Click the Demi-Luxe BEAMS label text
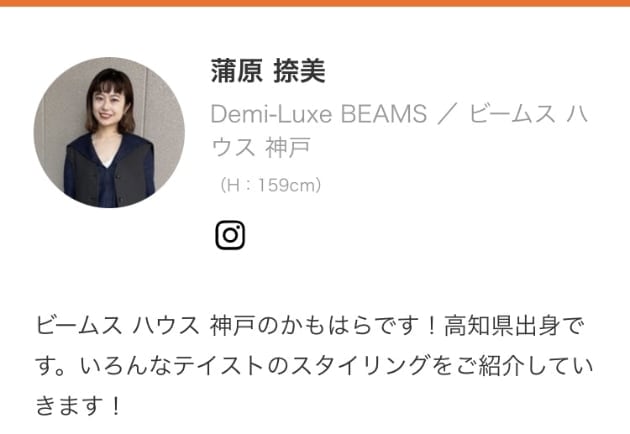This screenshot has height=434, width=630. click(x=319, y=114)
